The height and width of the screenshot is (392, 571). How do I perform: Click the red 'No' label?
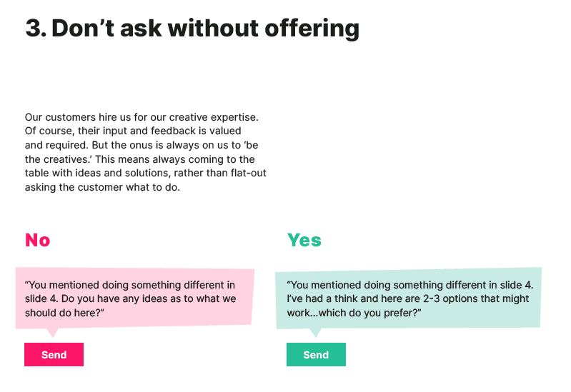click(37, 240)
